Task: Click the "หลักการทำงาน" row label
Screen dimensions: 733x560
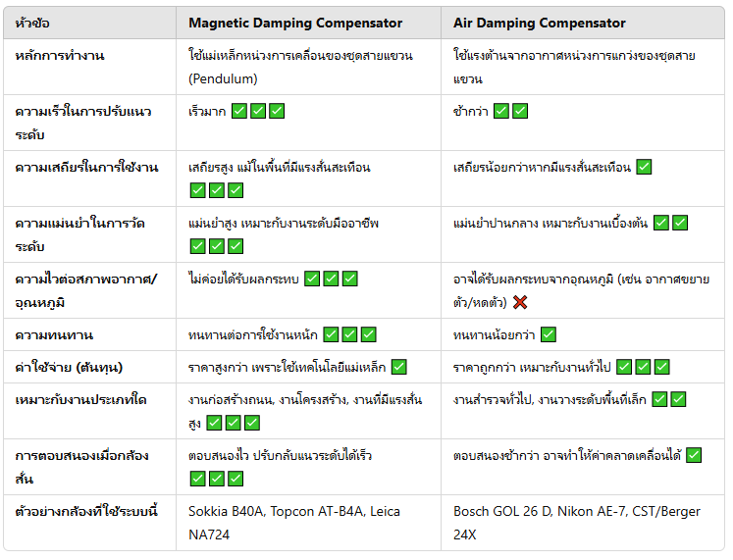Action: point(61,55)
